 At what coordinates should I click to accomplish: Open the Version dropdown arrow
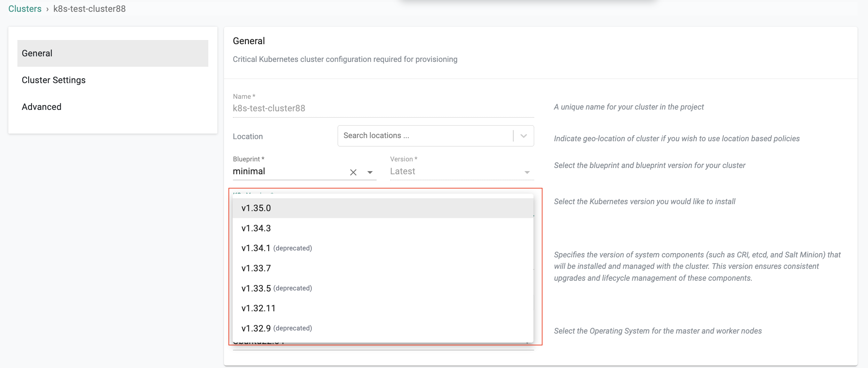(x=527, y=172)
